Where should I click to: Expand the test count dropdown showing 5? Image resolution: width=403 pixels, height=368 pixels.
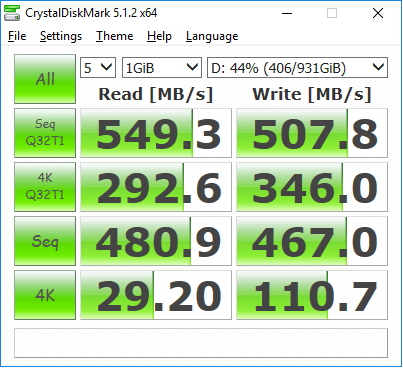pos(98,68)
